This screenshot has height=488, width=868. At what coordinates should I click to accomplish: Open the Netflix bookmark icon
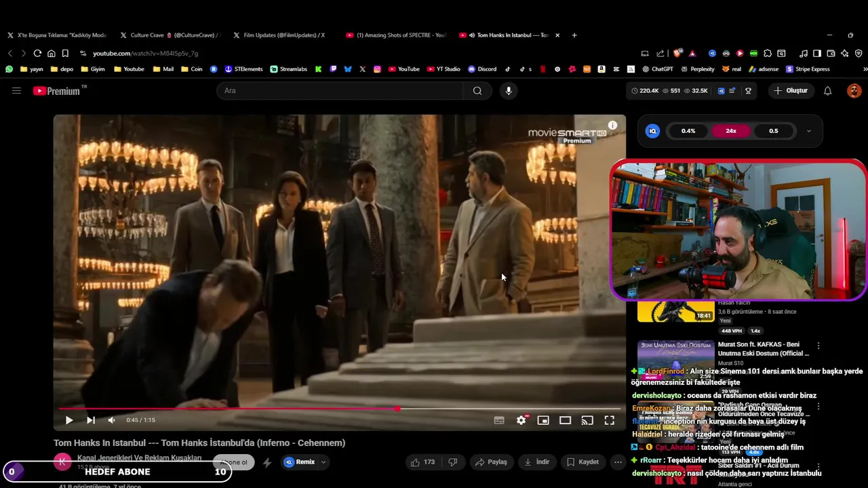pyautogui.click(x=542, y=69)
